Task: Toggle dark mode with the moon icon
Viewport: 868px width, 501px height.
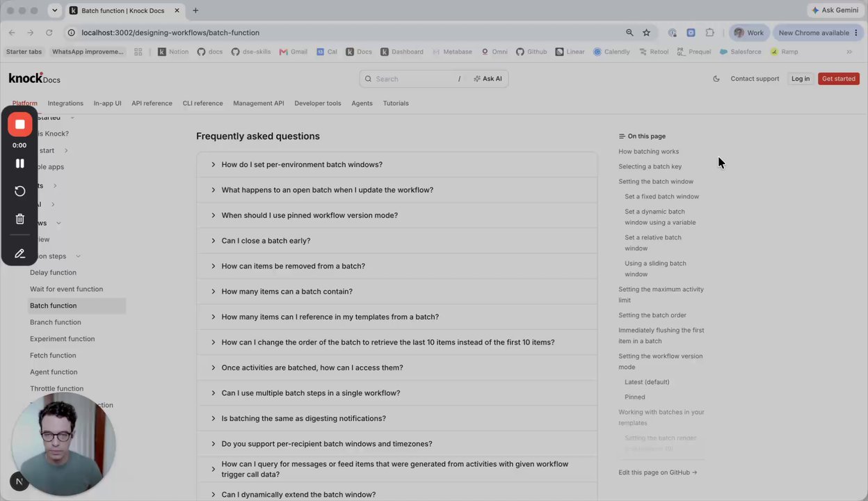Action: (x=716, y=79)
